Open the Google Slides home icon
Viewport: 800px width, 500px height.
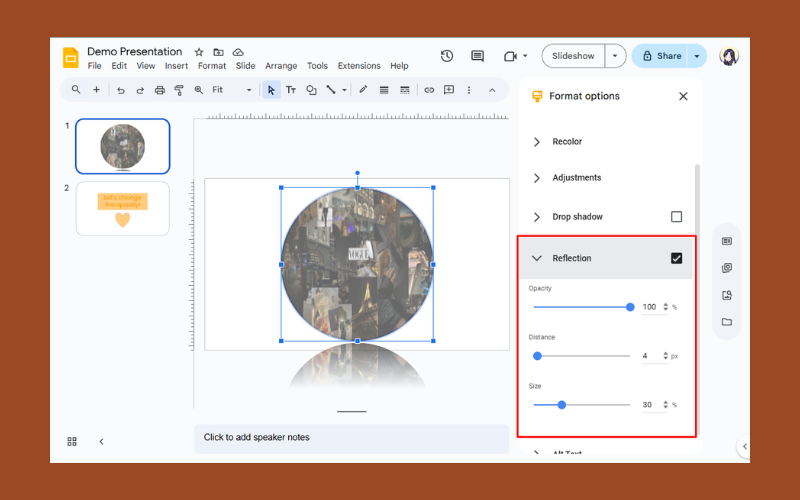pos(70,57)
